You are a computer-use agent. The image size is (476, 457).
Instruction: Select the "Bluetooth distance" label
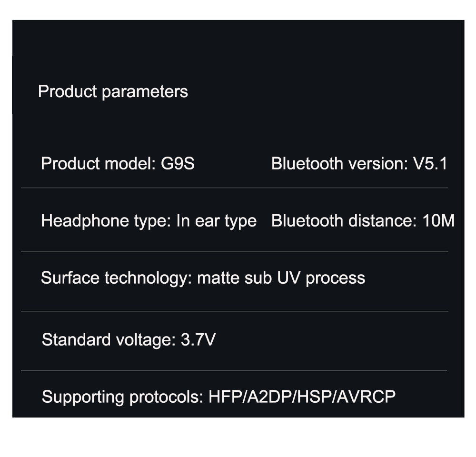pos(344,221)
